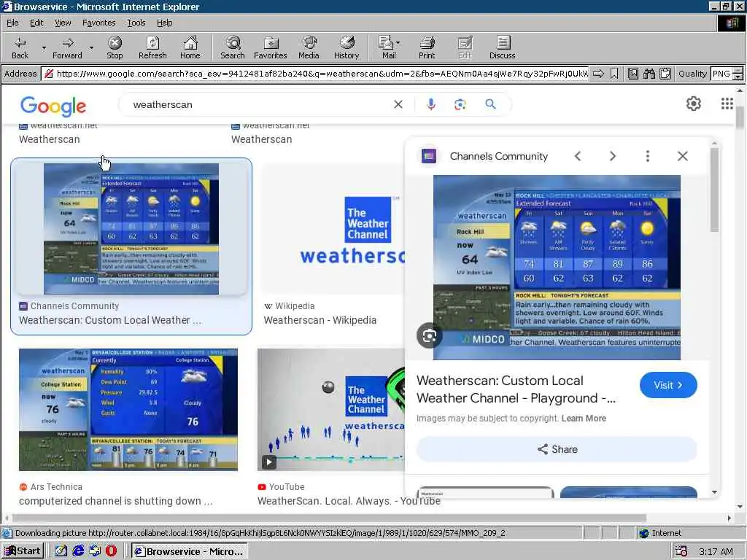The image size is (747, 560).
Task: Open the Discuss toolbar button
Action: click(x=502, y=47)
